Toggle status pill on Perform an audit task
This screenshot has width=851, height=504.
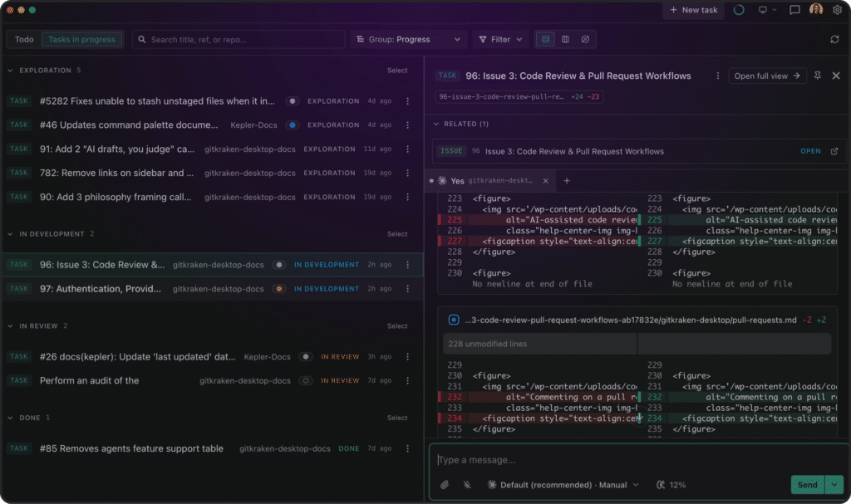pos(306,380)
